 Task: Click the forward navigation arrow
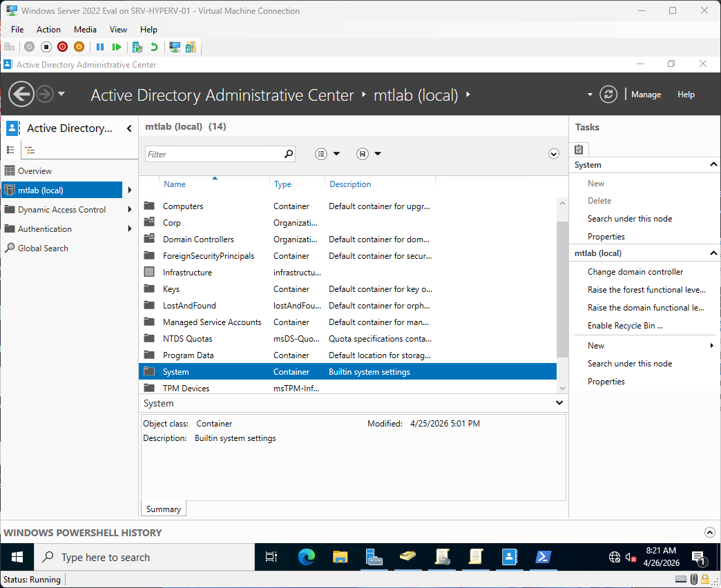pyautogui.click(x=45, y=94)
